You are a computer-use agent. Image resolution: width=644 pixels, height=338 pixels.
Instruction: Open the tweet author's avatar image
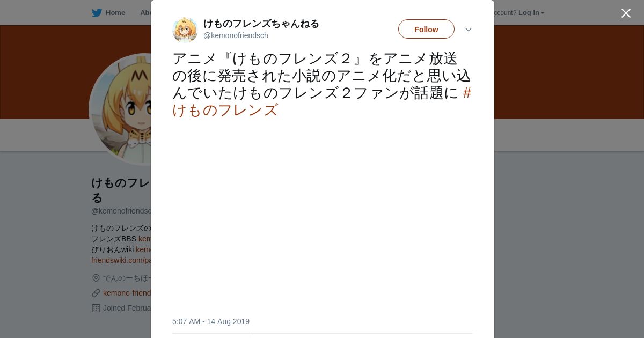(x=185, y=30)
